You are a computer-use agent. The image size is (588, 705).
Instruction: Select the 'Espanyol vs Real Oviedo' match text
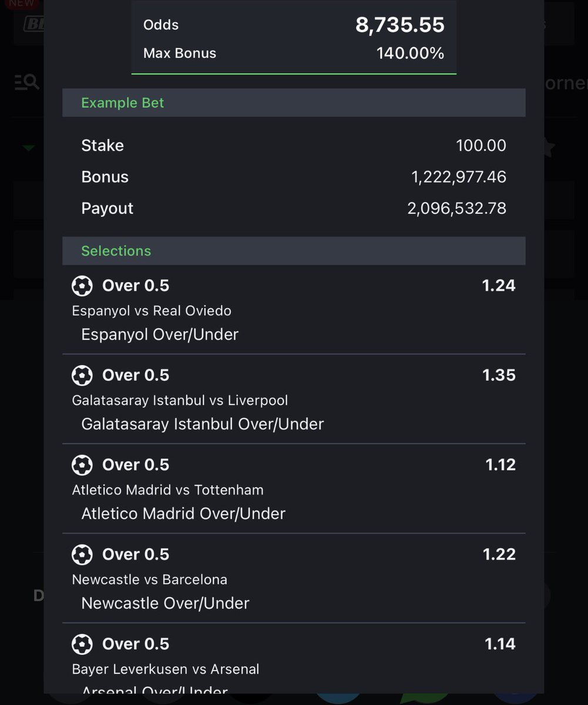[152, 311]
